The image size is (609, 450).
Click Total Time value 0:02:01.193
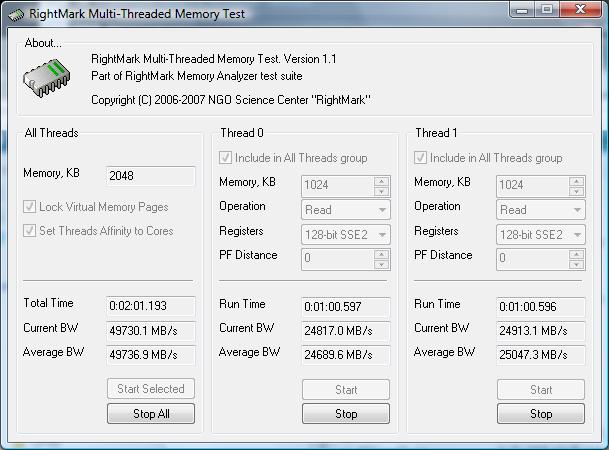150,306
